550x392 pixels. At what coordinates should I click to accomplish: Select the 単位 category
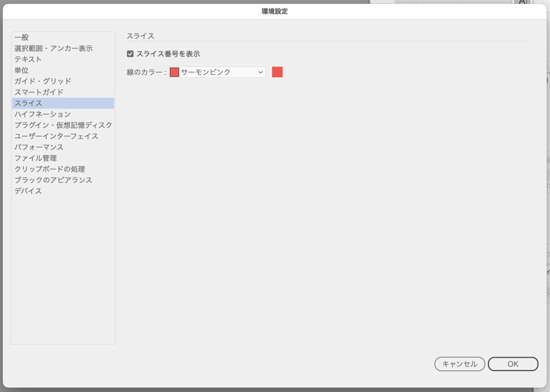(x=22, y=70)
